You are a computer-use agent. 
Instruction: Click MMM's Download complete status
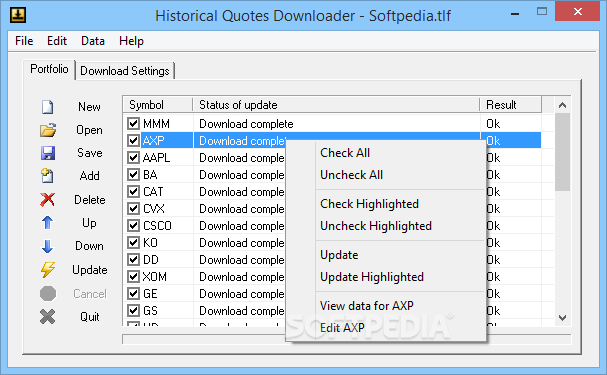246,124
